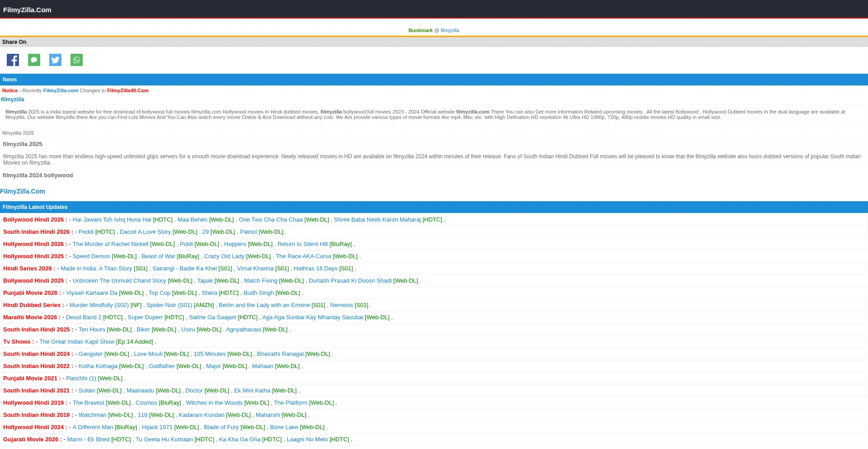
Task: Open Shree Baba Neeb Karori Maharaj
Action: (377, 220)
